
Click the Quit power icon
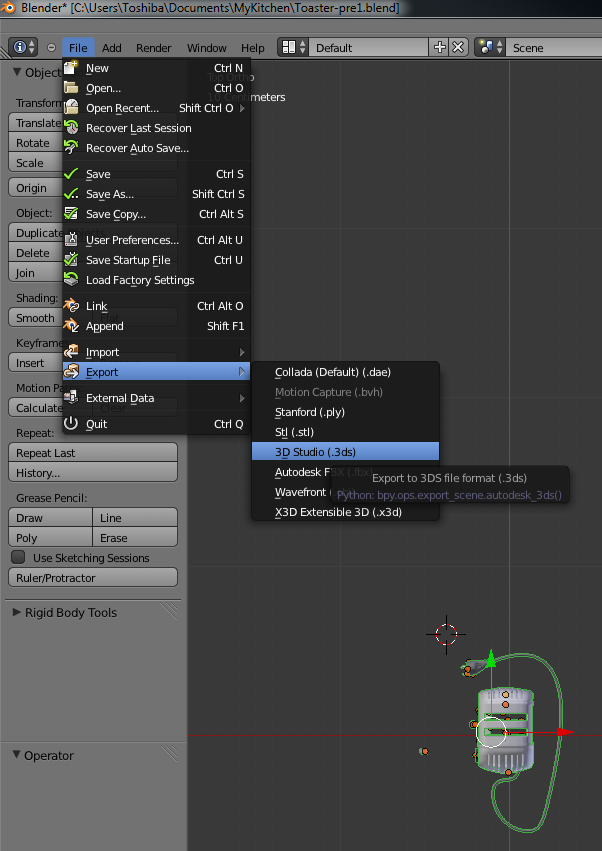pyautogui.click(x=71, y=424)
